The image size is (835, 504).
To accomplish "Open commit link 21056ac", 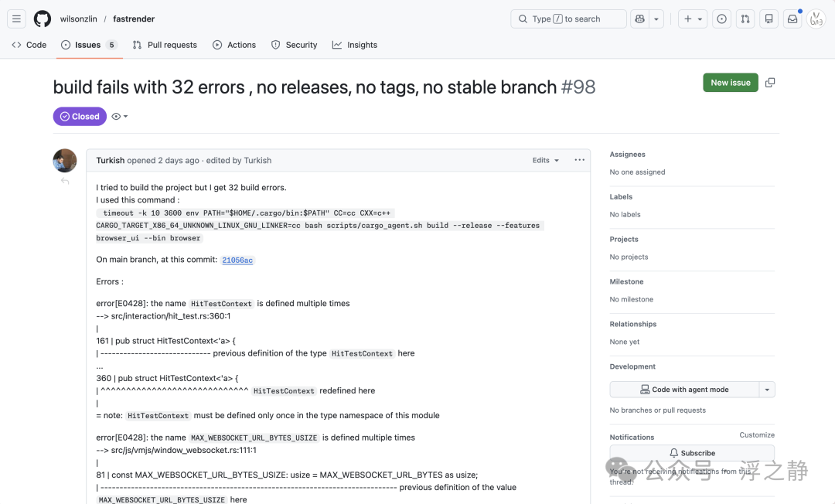I will [x=237, y=261].
